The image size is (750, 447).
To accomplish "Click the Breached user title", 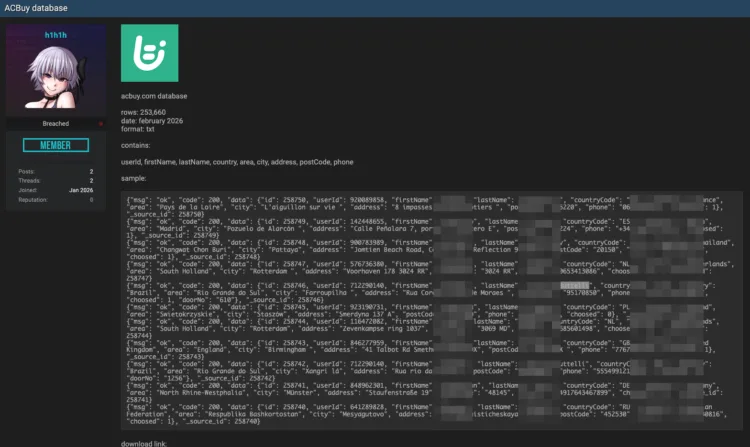I will pyautogui.click(x=55, y=124).
